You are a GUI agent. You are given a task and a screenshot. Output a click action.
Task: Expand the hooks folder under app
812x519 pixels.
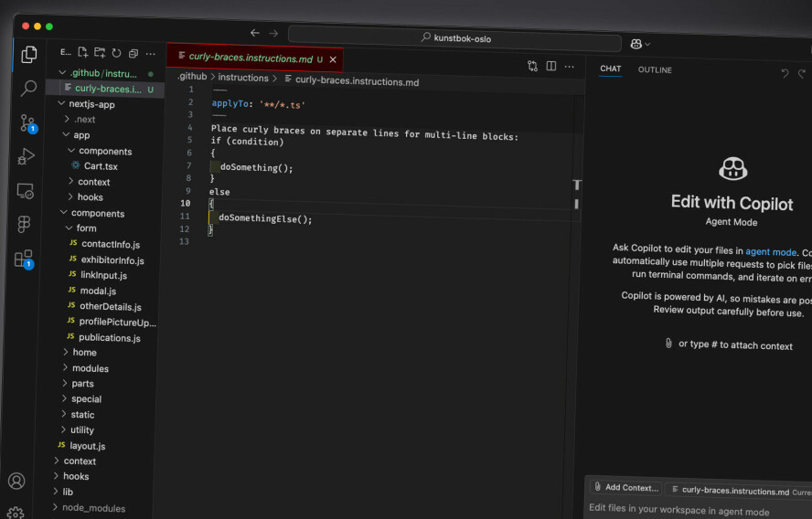pyautogui.click(x=91, y=196)
